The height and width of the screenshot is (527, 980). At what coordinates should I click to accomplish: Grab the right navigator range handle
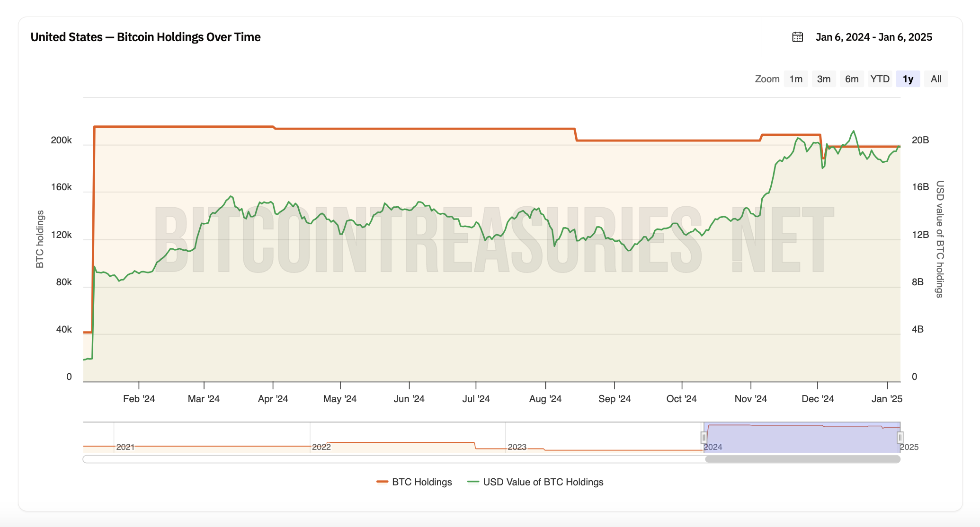pyautogui.click(x=900, y=438)
